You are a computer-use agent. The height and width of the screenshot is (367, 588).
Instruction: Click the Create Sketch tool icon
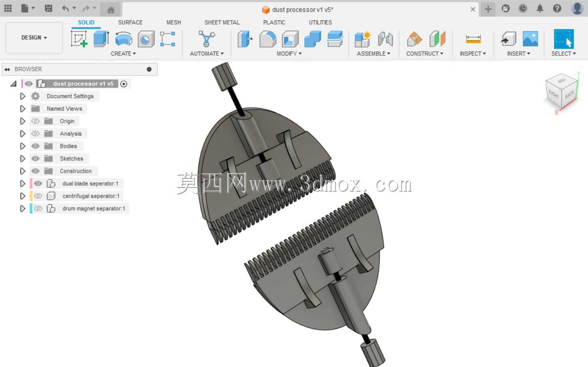click(x=79, y=39)
